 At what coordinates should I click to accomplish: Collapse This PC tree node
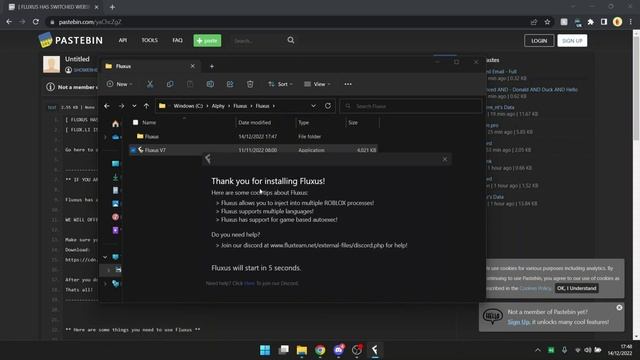point(105,257)
